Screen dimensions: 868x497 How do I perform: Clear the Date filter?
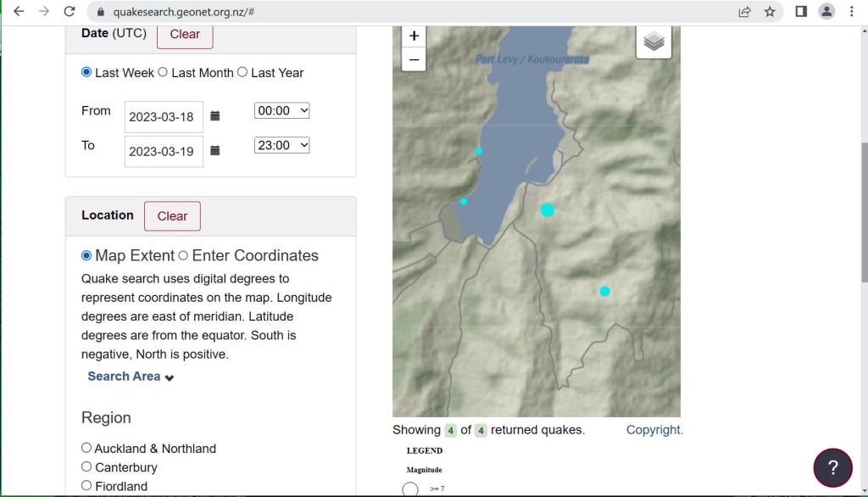[185, 35]
